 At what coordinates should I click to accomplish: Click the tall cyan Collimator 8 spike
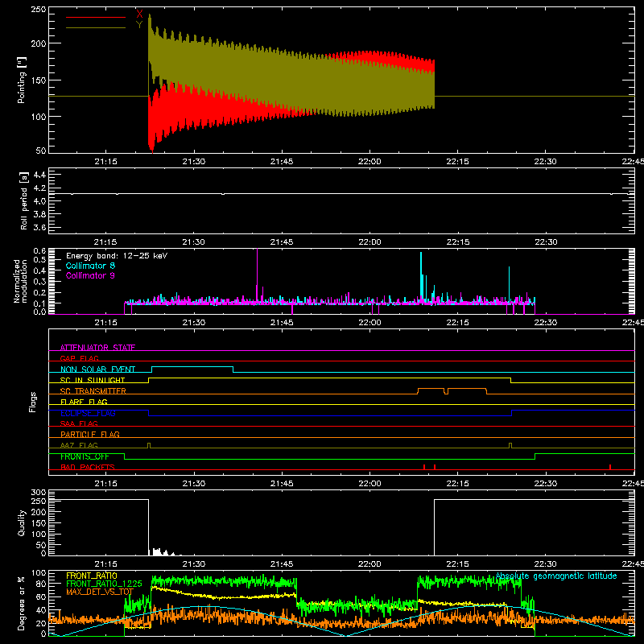click(x=421, y=276)
